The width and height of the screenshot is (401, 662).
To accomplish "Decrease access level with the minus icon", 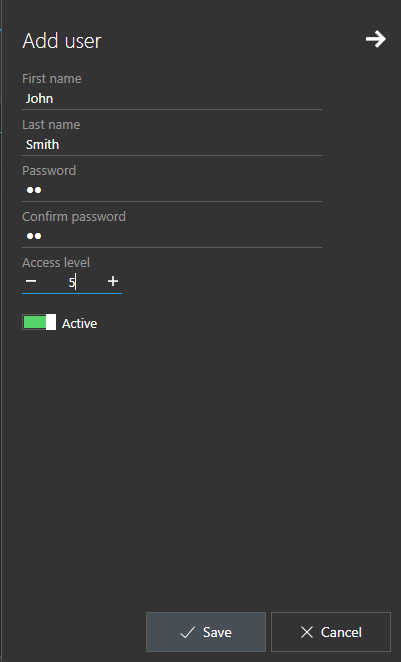I will pos(31,281).
